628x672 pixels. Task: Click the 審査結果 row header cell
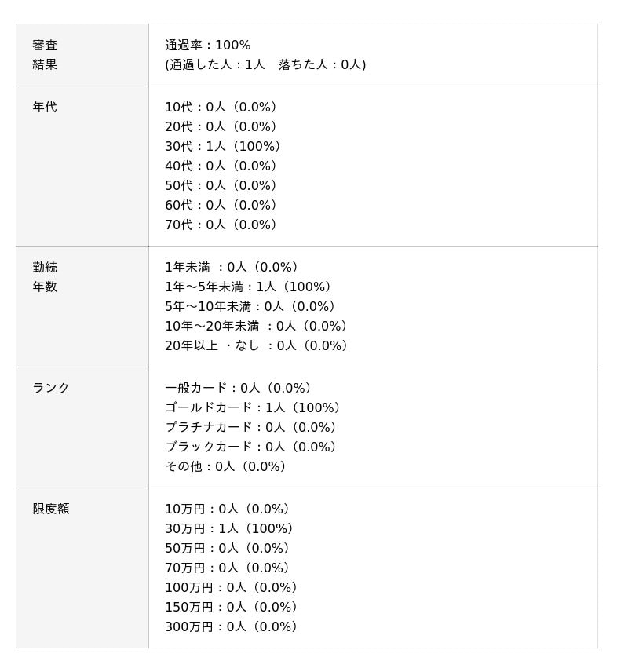[x=45, y=55]
